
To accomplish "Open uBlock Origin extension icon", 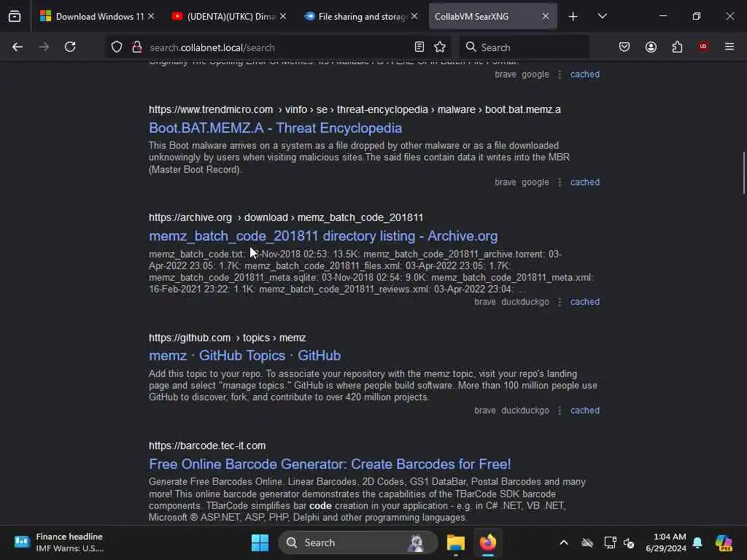I will 703,47.
